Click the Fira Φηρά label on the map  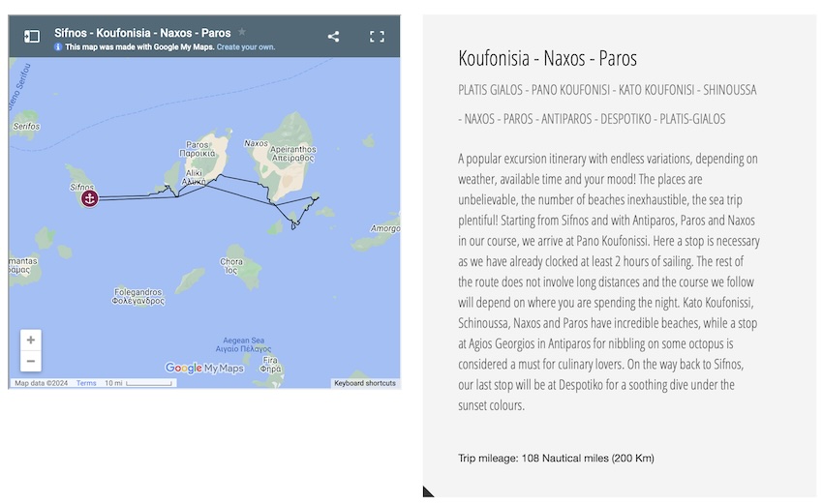[x=270, y=365]
